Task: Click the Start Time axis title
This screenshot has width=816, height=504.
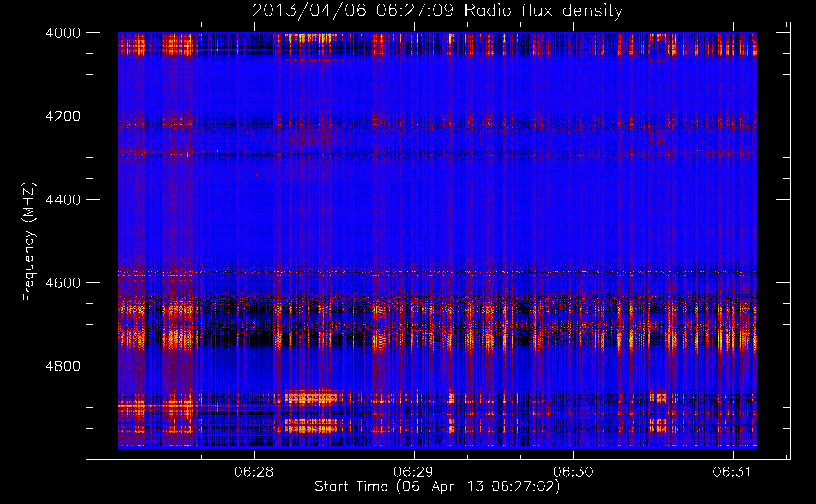Action: pyautogui.click(x=437, y=487)
